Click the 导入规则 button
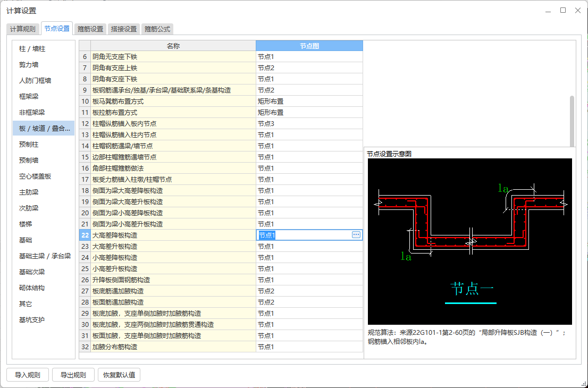The width and height of the screenshot is (588, 388). coord(28,375)
